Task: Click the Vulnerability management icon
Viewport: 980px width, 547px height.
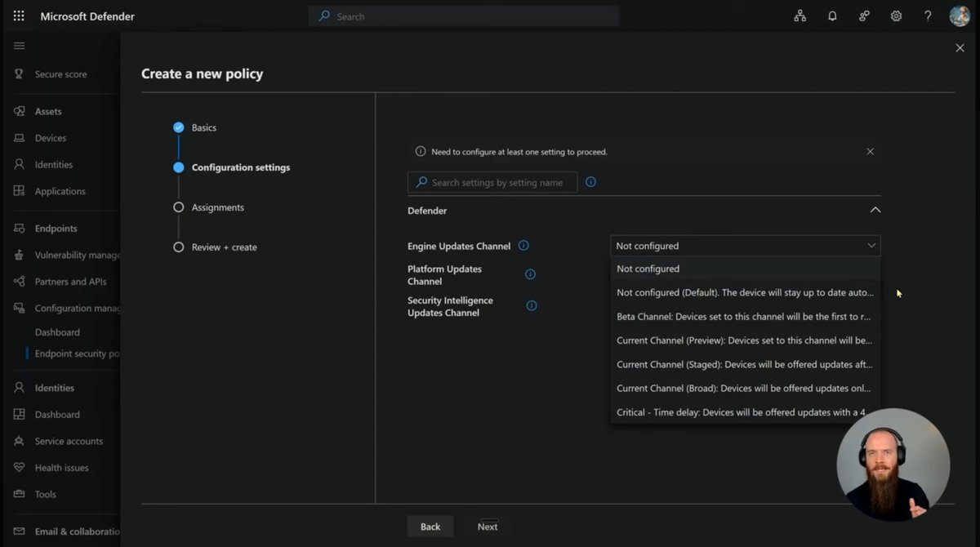Action: pos(19,255)
